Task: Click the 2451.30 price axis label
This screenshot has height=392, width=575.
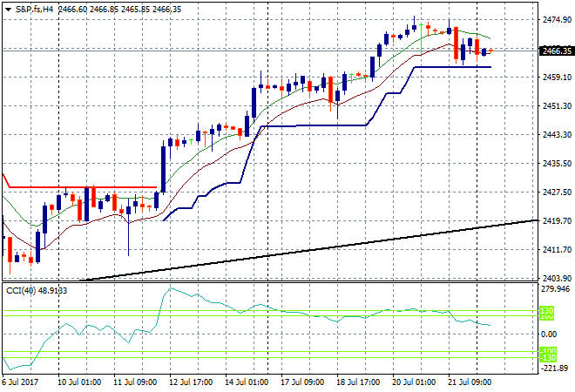Action: 557,105
